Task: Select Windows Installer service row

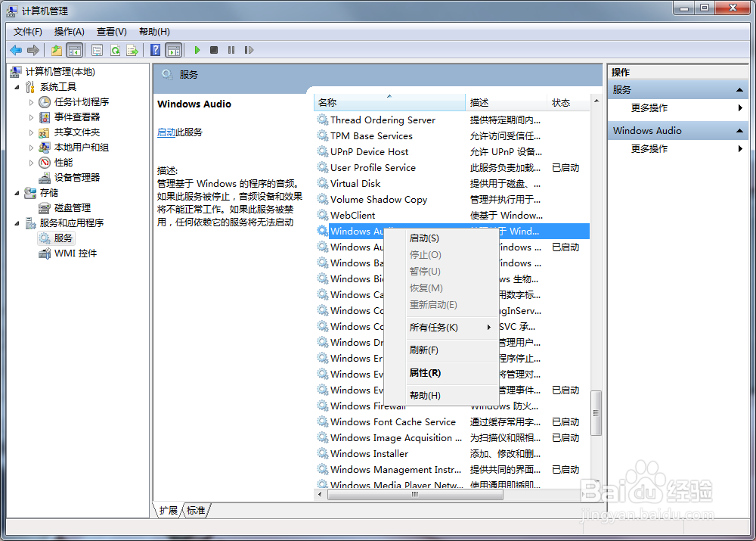Action: [452, 454]
